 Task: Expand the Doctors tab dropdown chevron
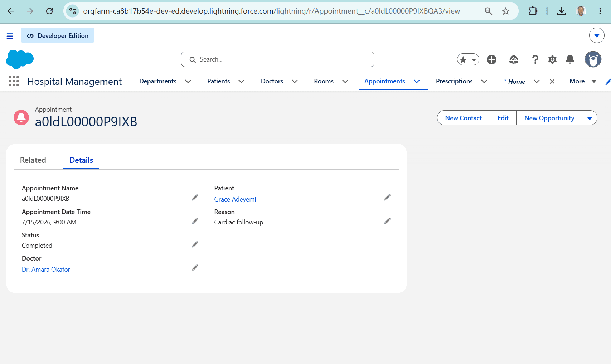click(x=295, y=81)
